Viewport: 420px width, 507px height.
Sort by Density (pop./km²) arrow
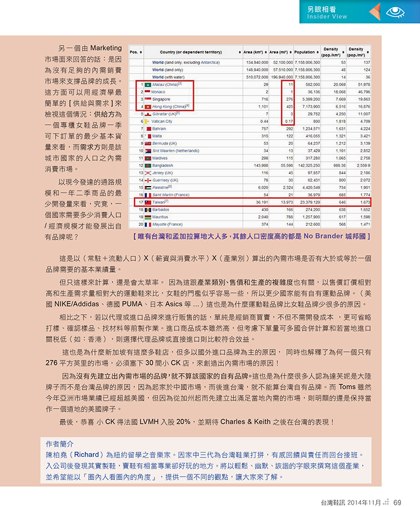click(343, 52)
